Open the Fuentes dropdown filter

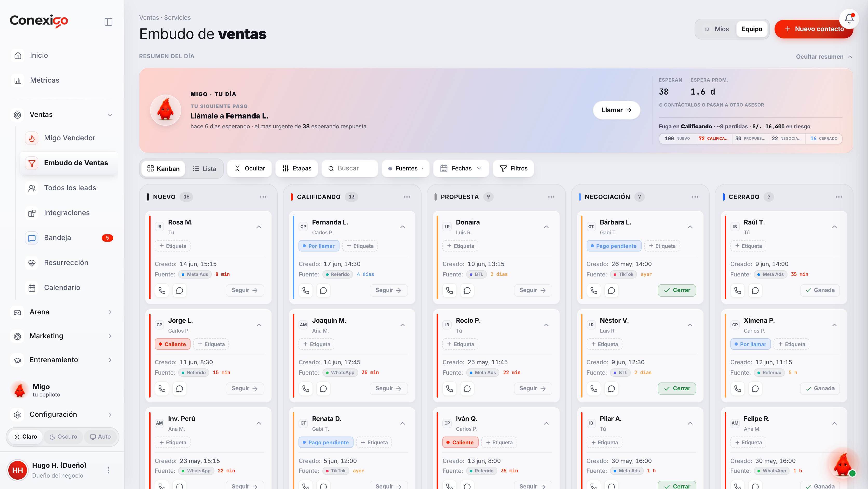click(405, 168)
